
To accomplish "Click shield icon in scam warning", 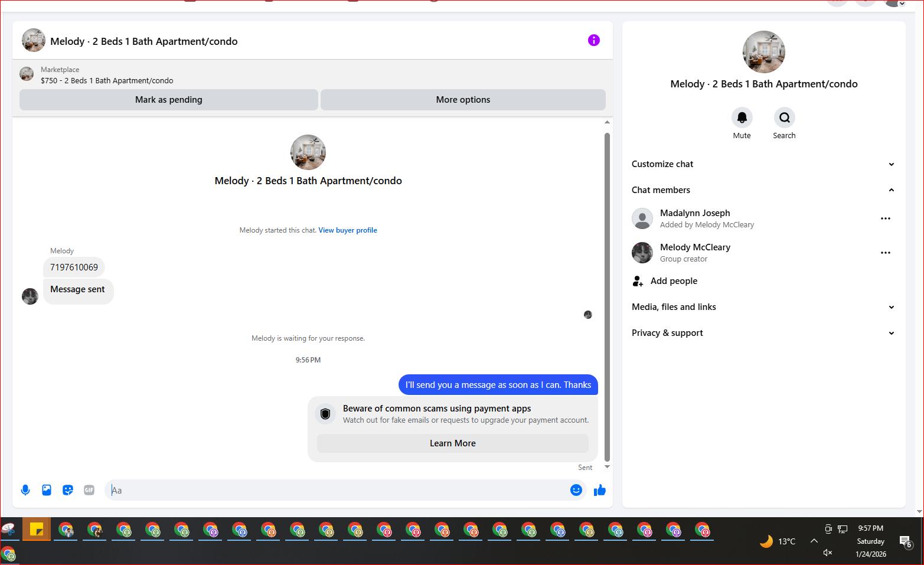I will click(x=325, y=414).
